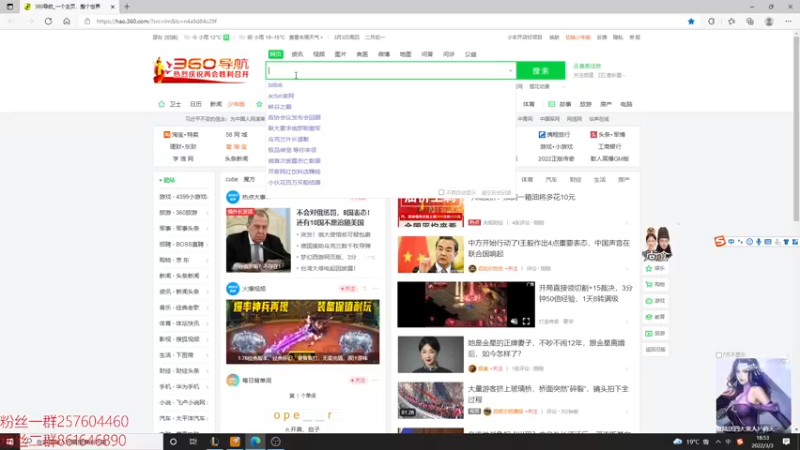The width and height of the screenshot is (800, 450).
Task: Click the Sogou S input method icon
Action: 719,241
